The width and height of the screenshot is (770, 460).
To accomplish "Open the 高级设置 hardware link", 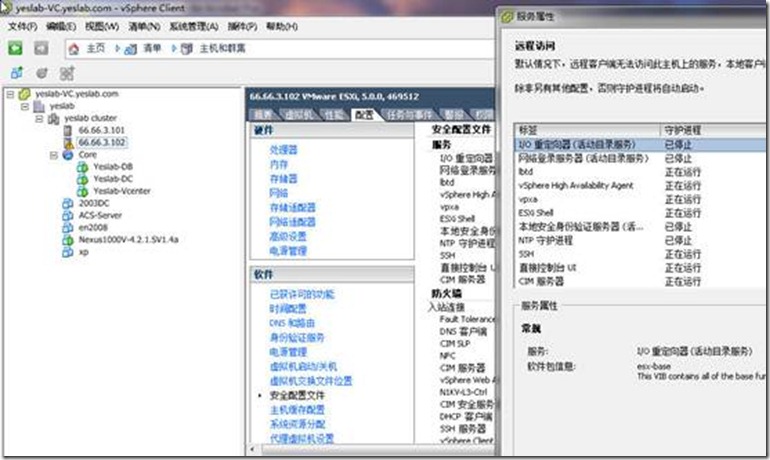I will point(288,237).
